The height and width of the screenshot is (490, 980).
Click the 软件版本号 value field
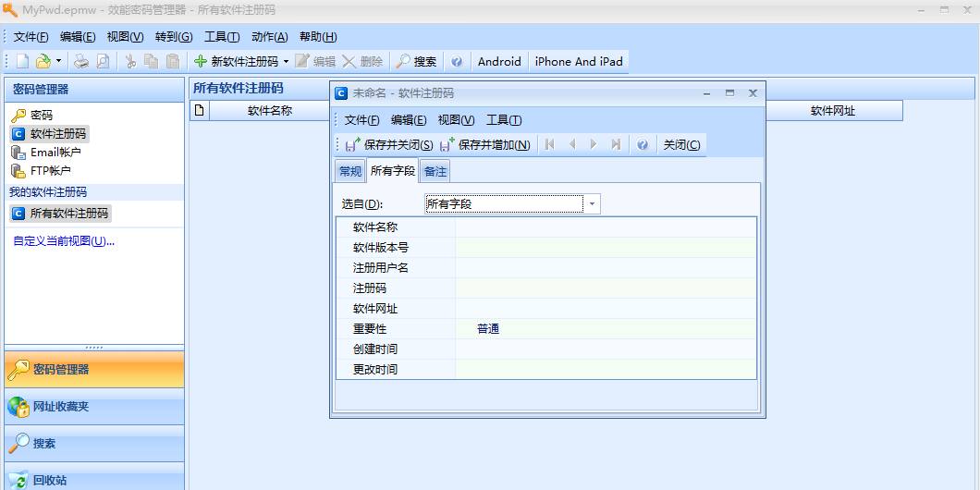tap(606, 248)
